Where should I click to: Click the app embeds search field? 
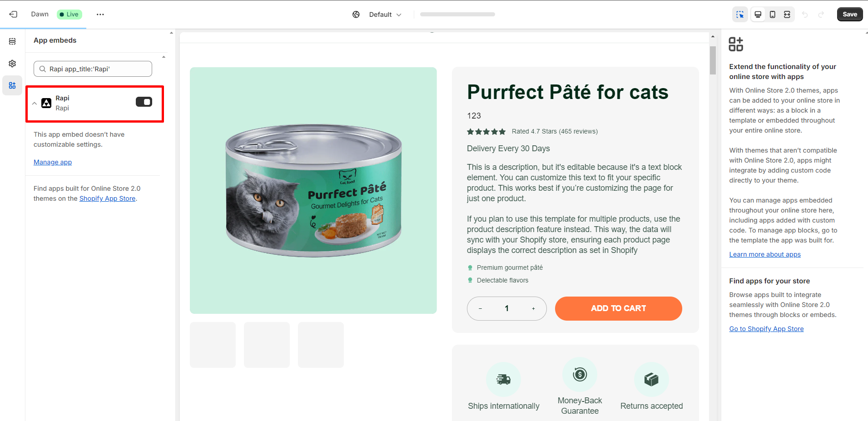click(93, 69)
